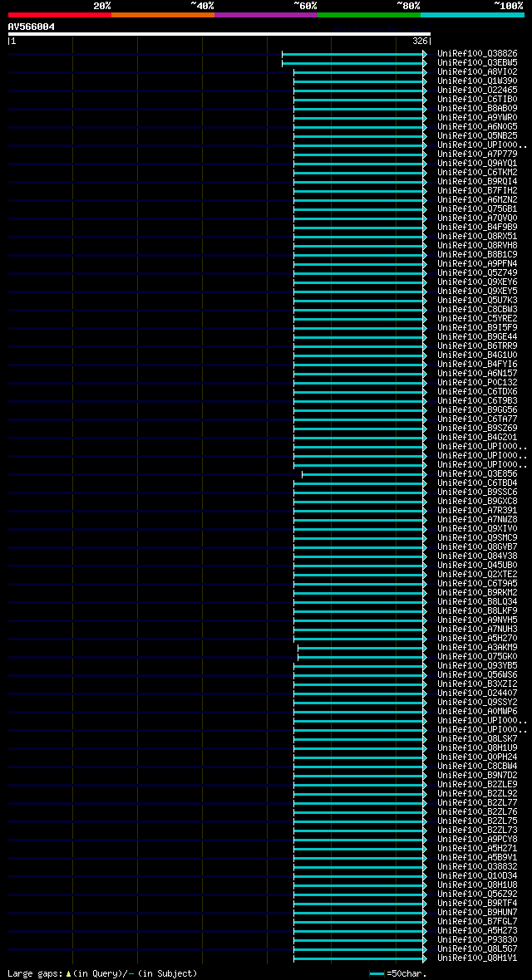The height and width of the screenshot is (980, 532).
Task: Open hit UniRef100_A5H270
Action: 477,638
